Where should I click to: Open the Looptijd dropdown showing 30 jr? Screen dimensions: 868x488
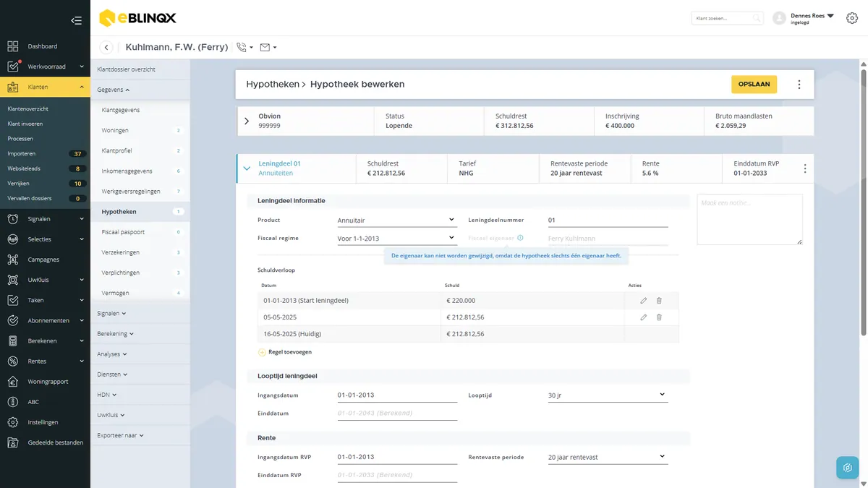click(x=608, y=395)
